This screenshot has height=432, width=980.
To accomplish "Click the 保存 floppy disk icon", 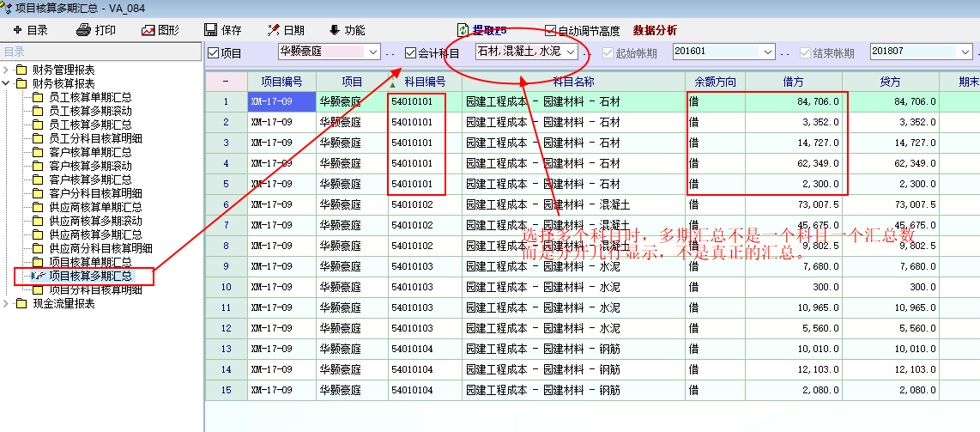I will click(x=210, y=30).
